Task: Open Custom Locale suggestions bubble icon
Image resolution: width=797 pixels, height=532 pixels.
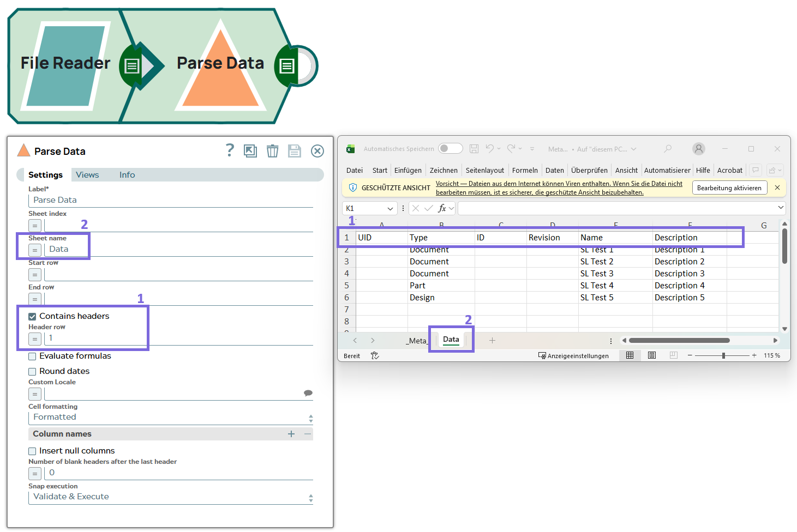Action: click(x=308, y=393)
